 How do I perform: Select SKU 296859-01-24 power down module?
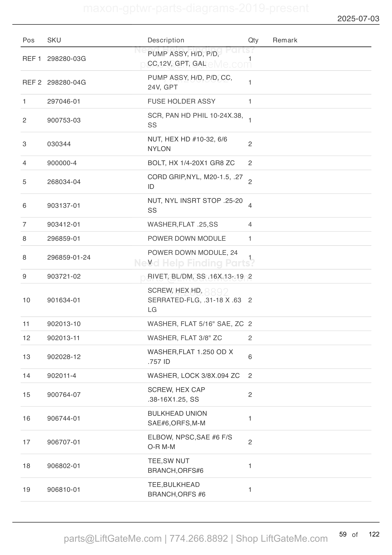tap(69, 257)
